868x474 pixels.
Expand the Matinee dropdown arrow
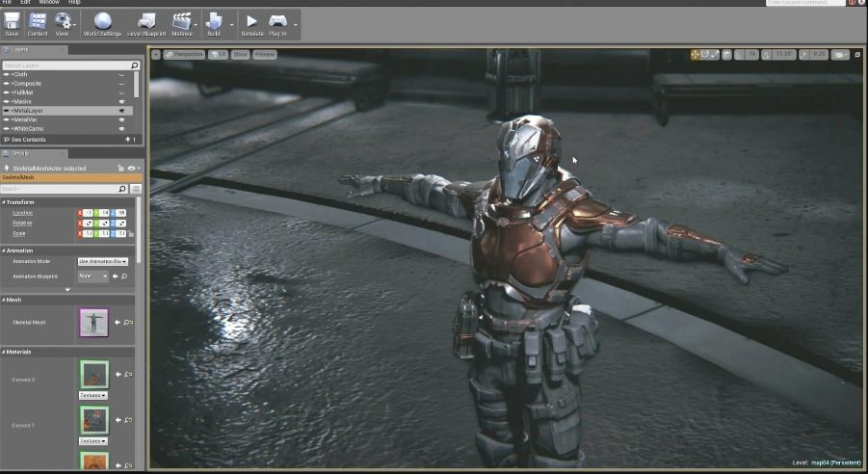point(196,25)
